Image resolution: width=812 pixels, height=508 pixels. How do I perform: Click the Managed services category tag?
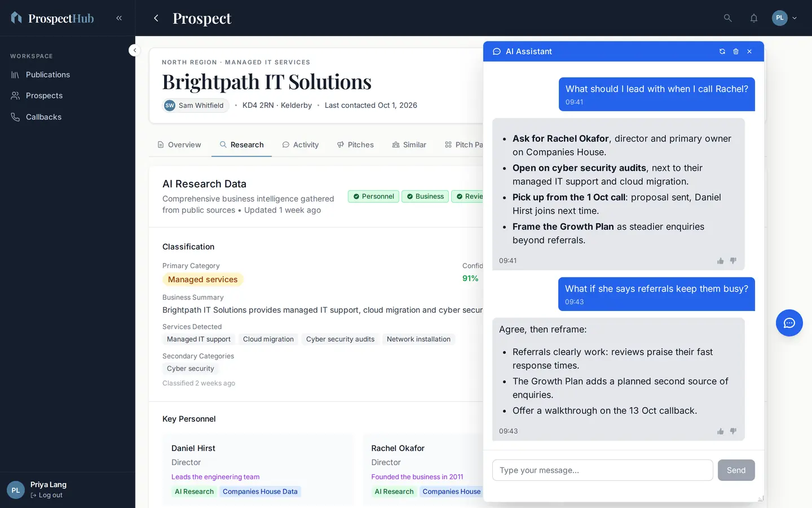[203, 279]
